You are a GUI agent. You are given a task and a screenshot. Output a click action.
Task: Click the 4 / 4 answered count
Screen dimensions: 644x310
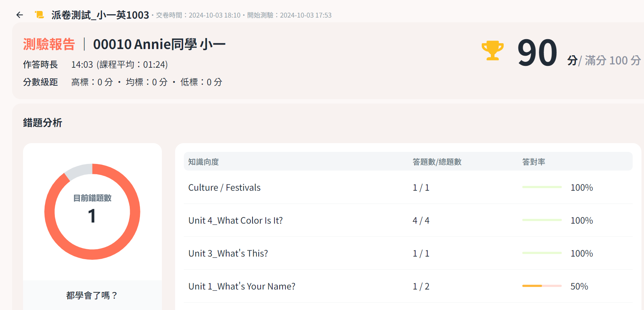(421, 220)
